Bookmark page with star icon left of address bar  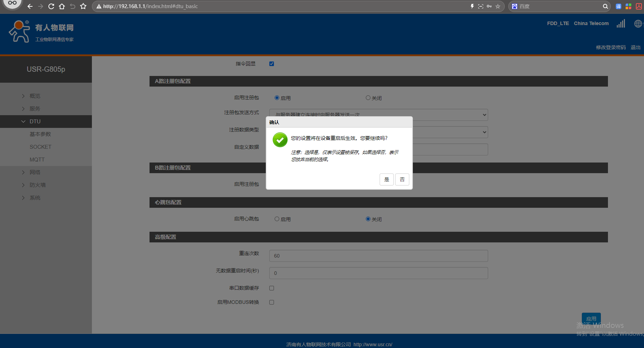83,6
